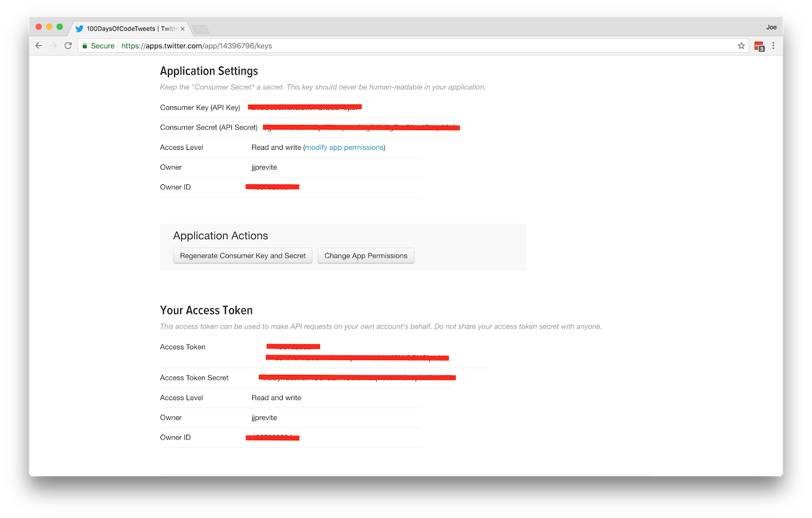Viewport: 812px width, 518px height.
Task: Click the Consumer Secret (API Secret) label
Action: pyautogui.click(x=209, y=127)
